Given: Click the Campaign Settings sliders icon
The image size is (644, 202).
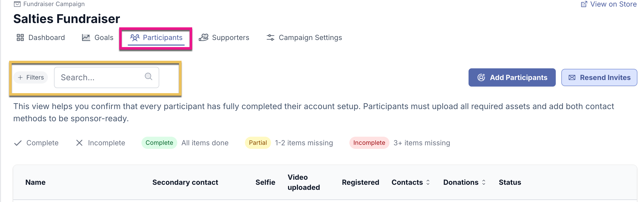Looking at the screenshot, I should (x=271, y=38).
